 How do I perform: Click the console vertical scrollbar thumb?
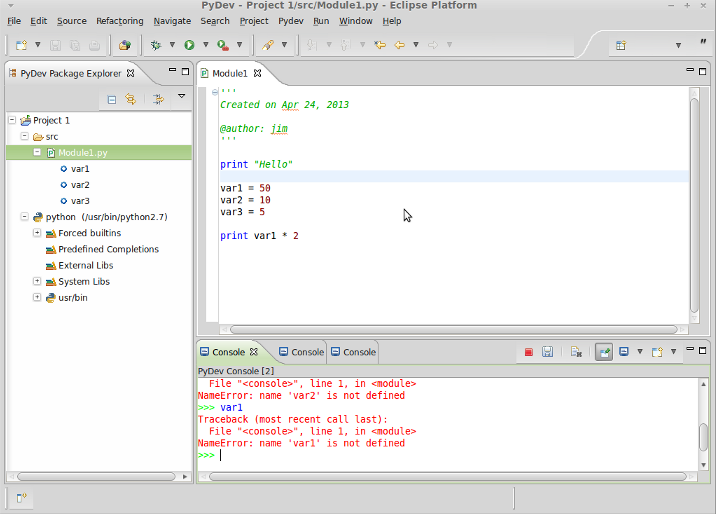pos(704,437)
